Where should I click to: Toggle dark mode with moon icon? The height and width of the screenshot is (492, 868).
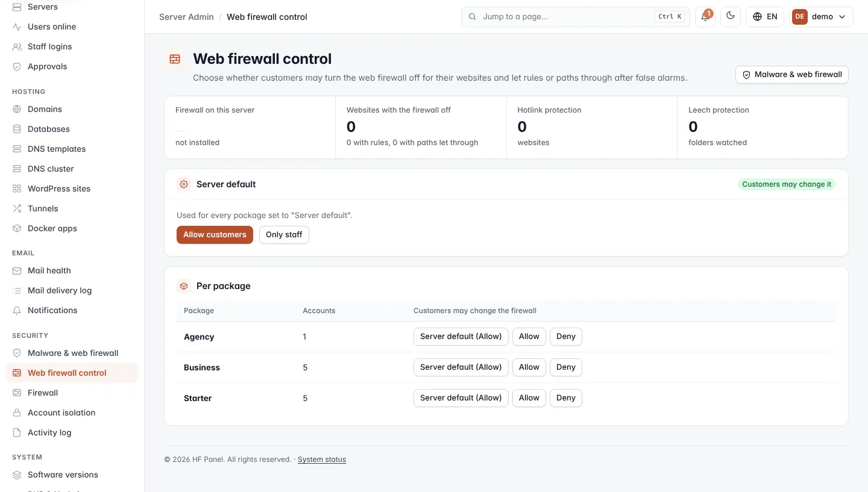pyautogui.click(x=731, y=16)
